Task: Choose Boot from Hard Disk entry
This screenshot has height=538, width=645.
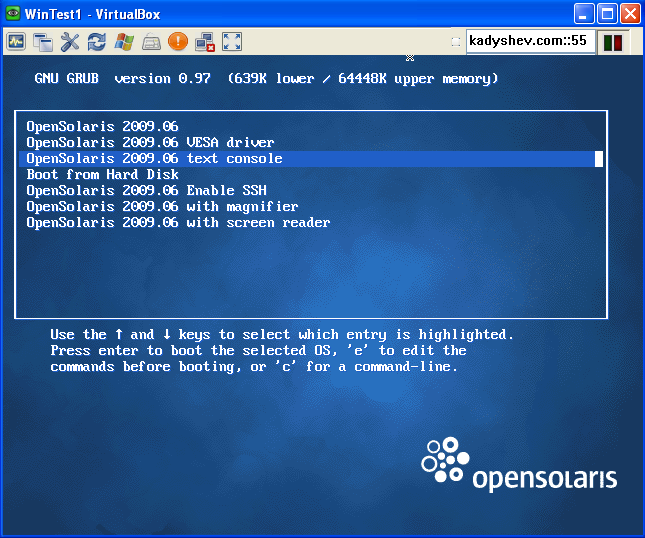Action: click(102, 175)
